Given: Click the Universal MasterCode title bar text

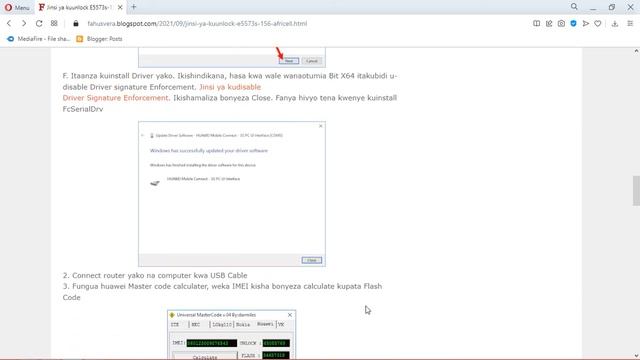Looking at the screenshot, I should [216, 315].
